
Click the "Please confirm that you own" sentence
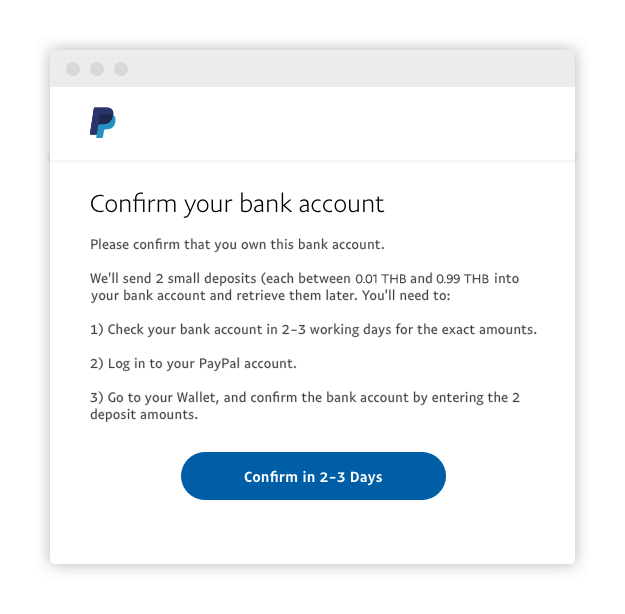[x=237, y=244]
